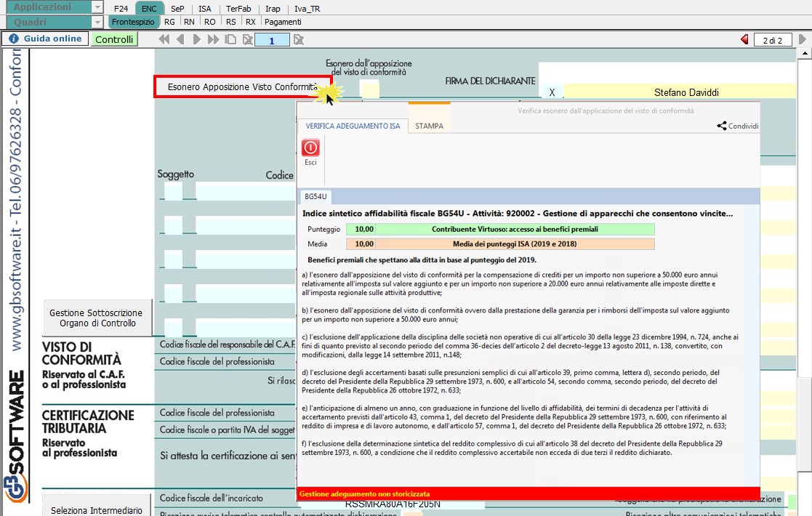Open the Applicazioni dropdown

[97, 7]
